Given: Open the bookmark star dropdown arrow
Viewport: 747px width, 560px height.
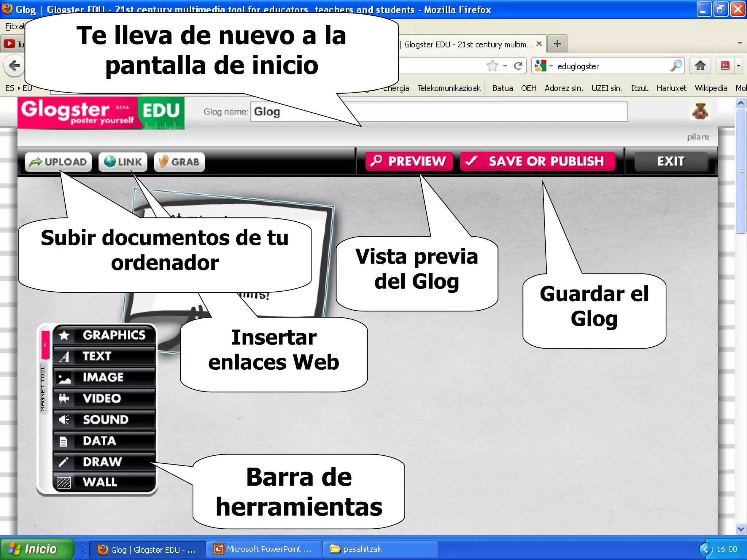Looking at the screenshot, I should click(x=505, y=66).
